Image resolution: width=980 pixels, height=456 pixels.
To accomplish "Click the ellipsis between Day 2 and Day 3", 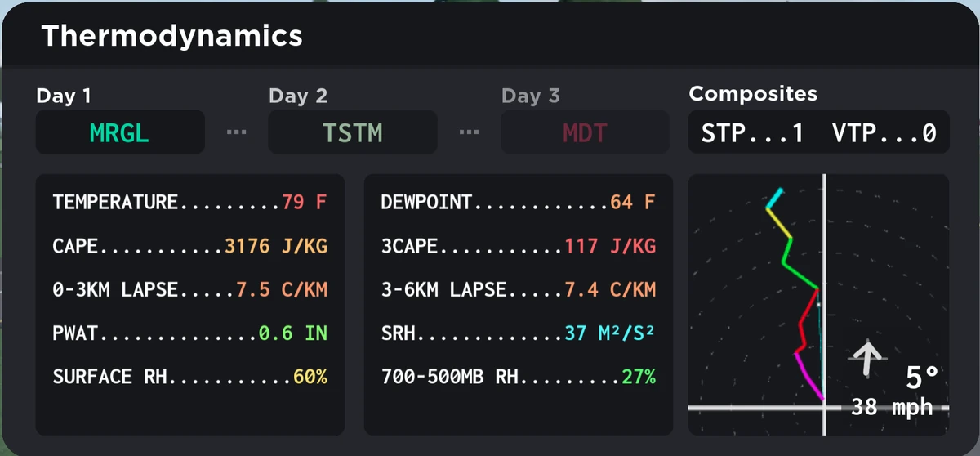I will (x=469, y=132).
